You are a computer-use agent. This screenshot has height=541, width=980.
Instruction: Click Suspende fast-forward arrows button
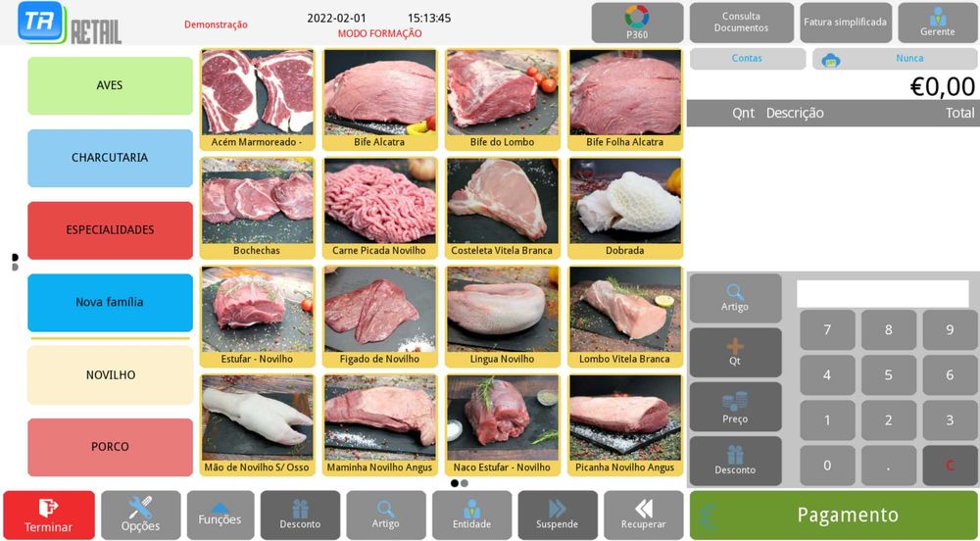[557, 516]
